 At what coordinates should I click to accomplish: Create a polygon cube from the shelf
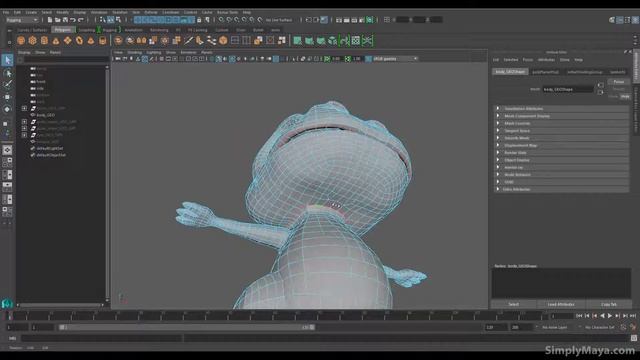click(33, 40)
